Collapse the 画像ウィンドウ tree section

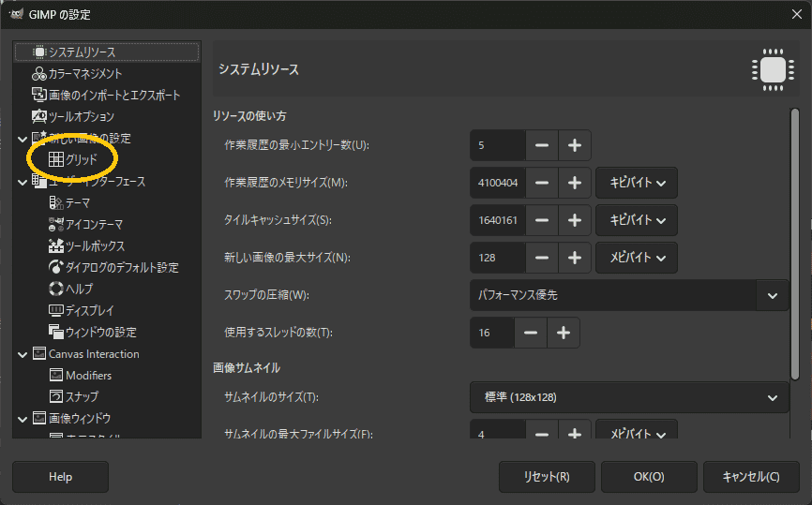(23, 418)
